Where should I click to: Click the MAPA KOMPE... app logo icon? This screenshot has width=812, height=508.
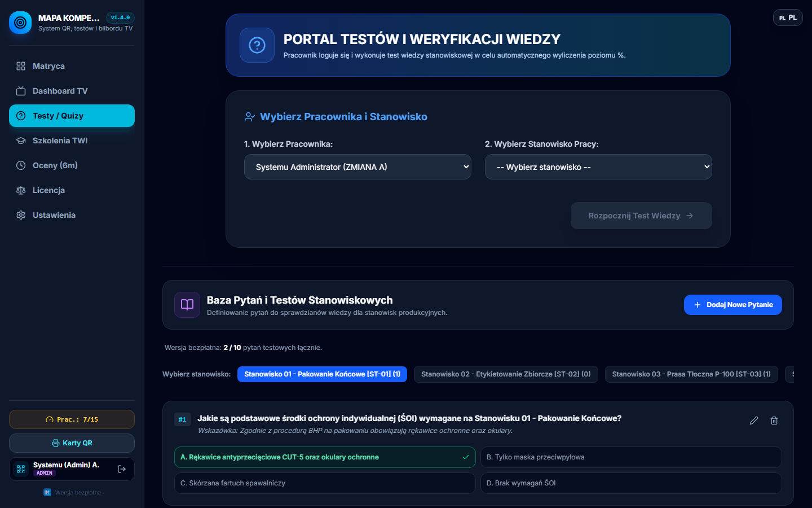[20, 23]
